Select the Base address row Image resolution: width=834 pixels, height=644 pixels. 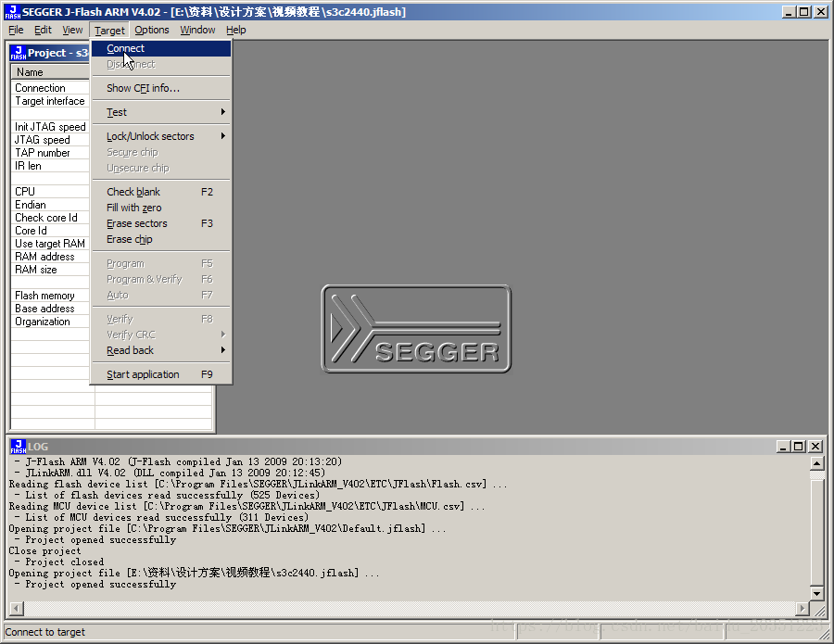(x=51, y=309)
